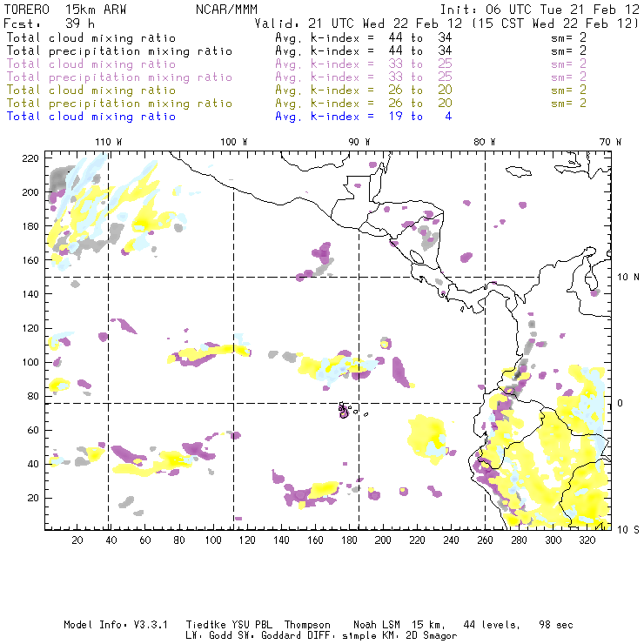The image size is (644, 644).
Task: Click the '98 sec' timestep text
Action: point(556,625)
